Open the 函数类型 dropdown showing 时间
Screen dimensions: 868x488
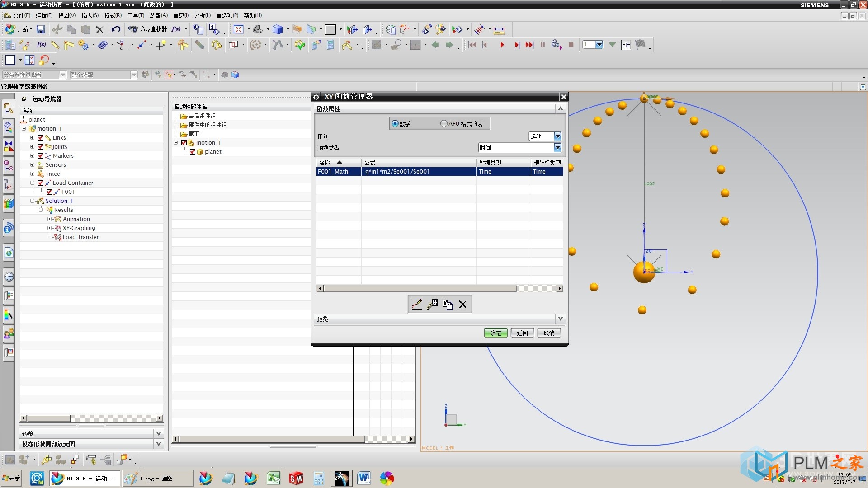point(519,148)
